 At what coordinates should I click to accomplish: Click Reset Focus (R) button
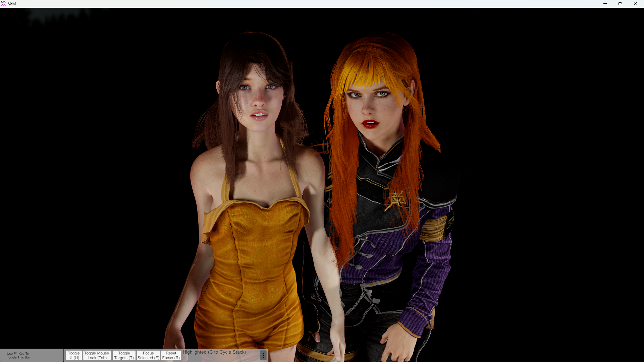click(171, 355)
